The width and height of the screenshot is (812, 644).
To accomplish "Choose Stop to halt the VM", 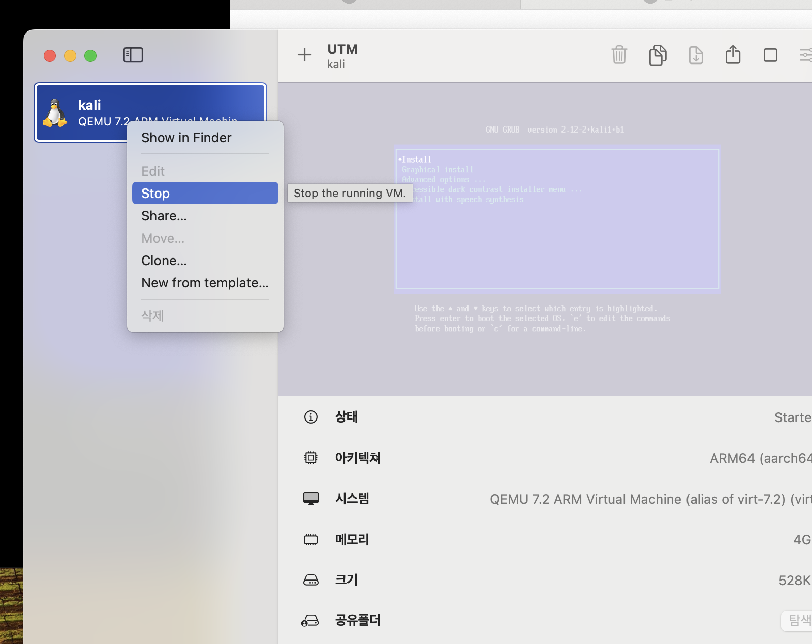I will (x=205, y=193).
